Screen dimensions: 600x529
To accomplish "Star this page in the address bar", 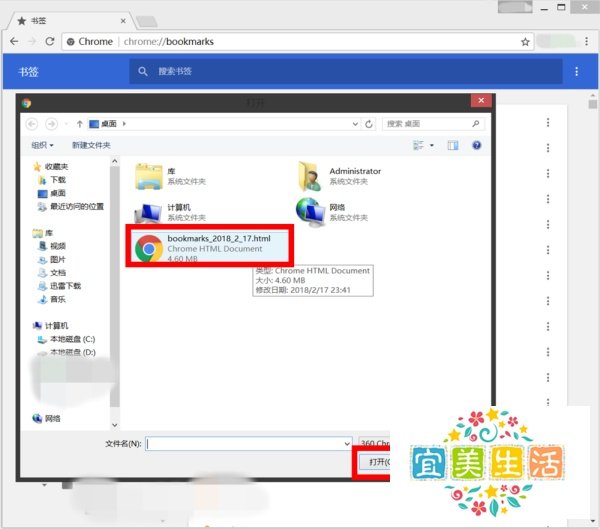I will (x=525, y=42).
